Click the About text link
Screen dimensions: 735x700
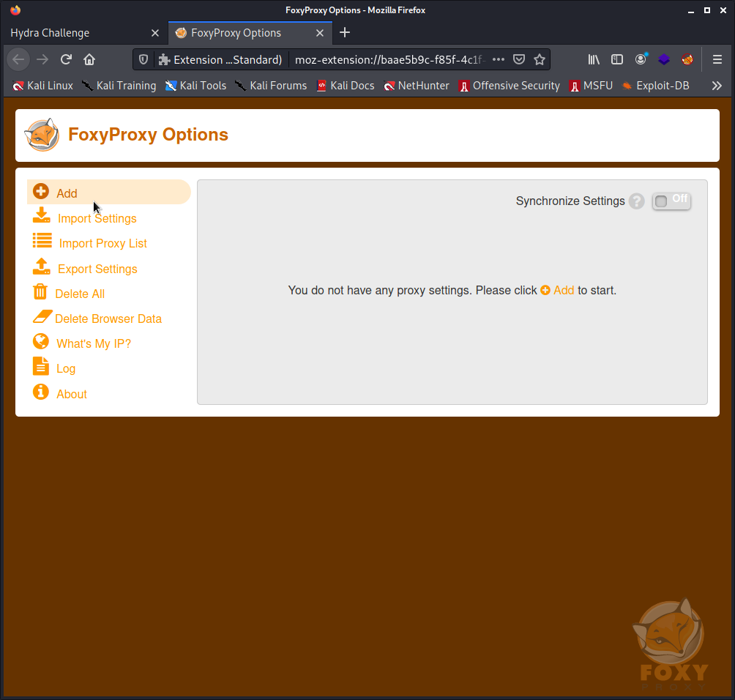[72, 395]
